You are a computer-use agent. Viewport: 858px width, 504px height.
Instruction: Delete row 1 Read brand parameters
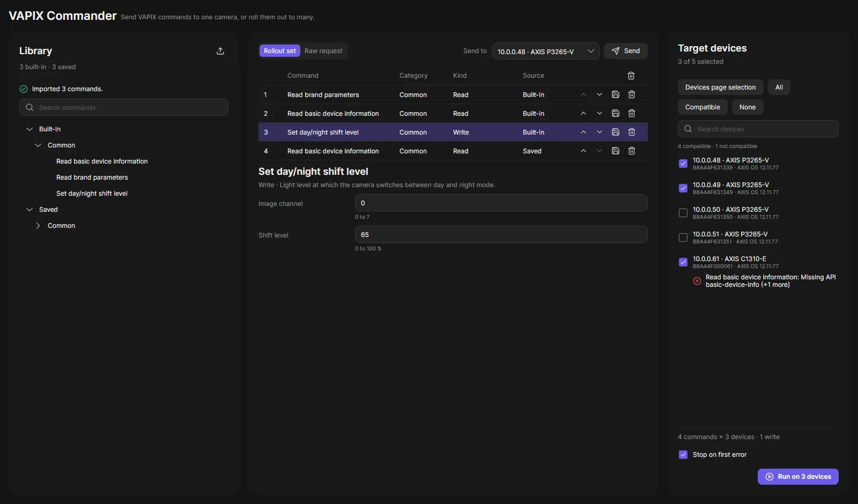coord(632,94)
